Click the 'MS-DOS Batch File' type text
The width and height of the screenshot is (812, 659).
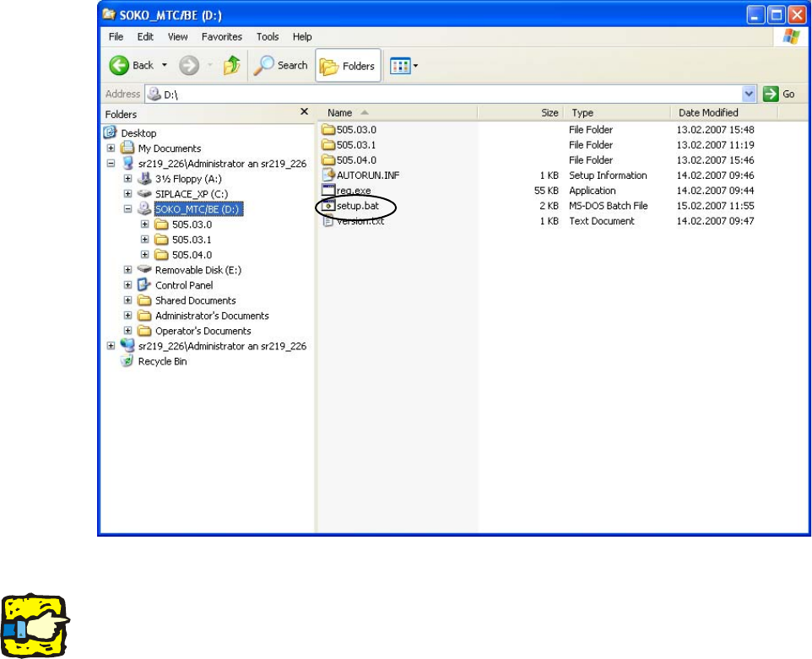(x=608, y=206)
